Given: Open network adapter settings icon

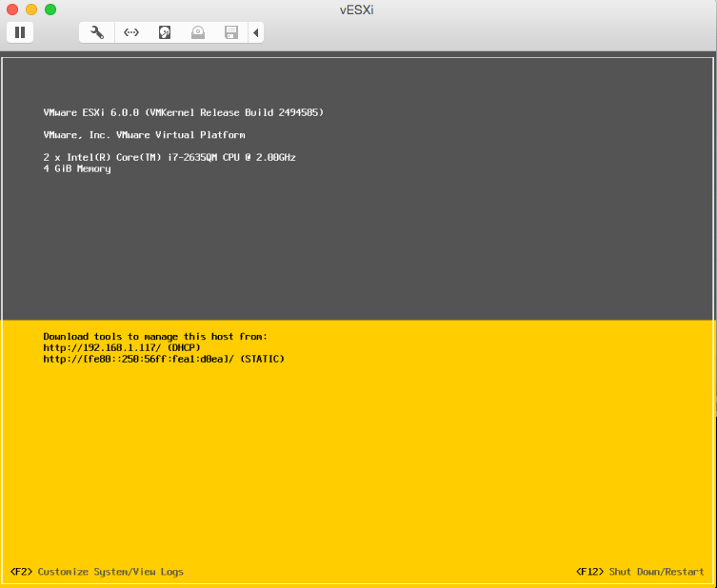Looking at the screenshot, I should (x=131, y=32).
